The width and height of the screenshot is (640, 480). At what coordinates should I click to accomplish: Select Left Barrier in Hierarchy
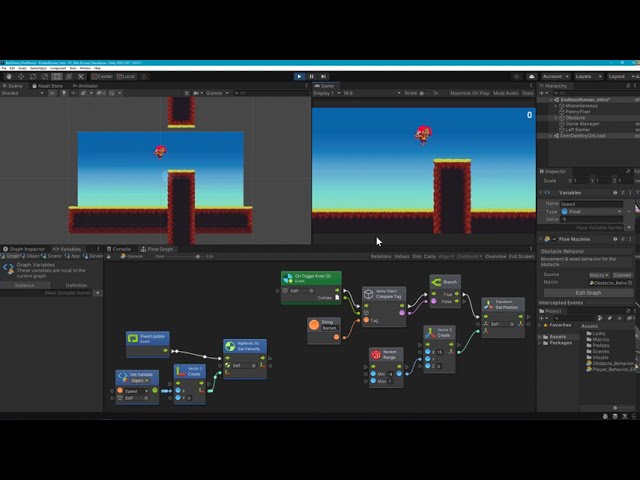578,129
